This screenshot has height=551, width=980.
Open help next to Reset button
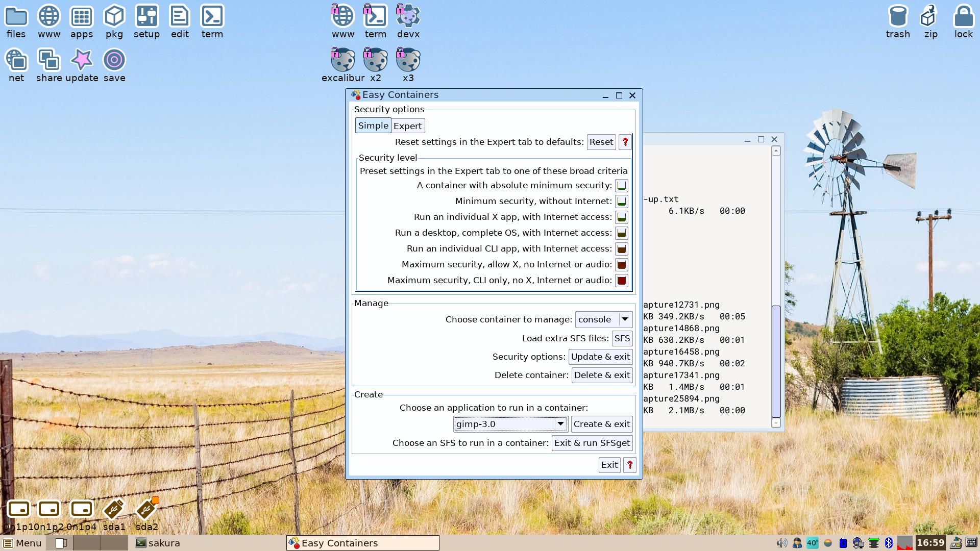click(625, 142)
